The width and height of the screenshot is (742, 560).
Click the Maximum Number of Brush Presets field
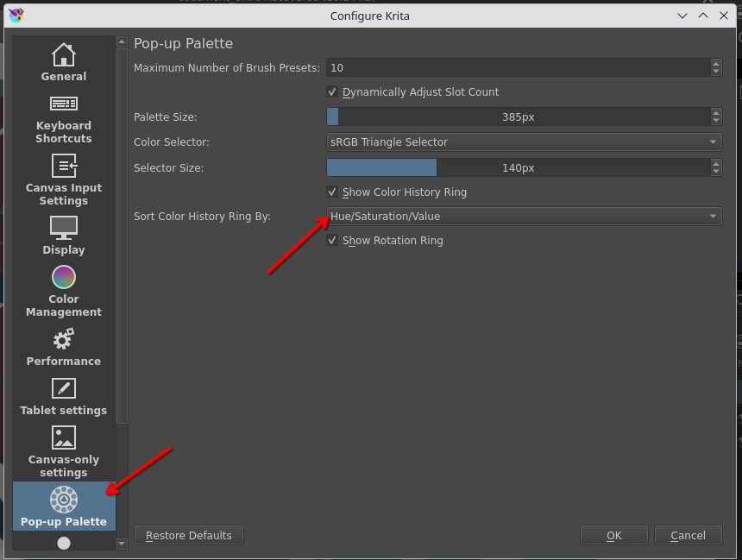coord(518,67)
